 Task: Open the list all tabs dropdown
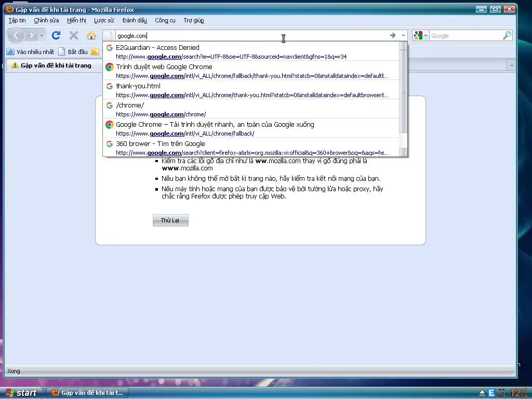(511, 65)
